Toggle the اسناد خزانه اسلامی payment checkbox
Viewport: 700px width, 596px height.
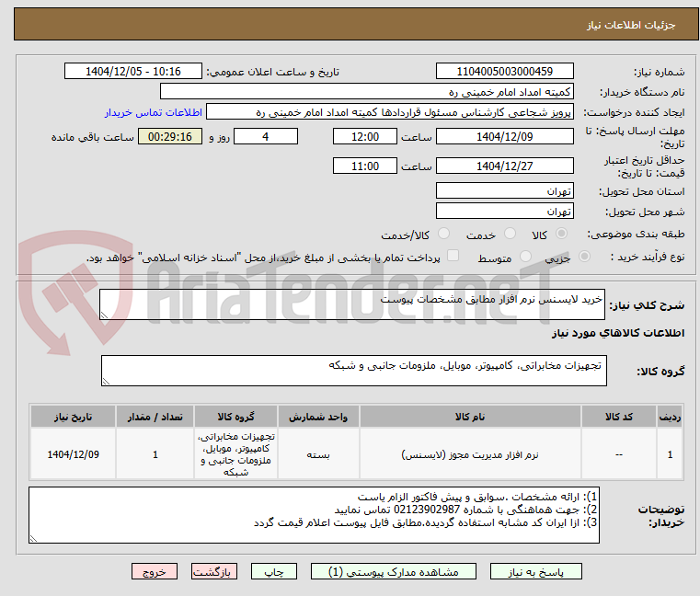pos(453,256)
